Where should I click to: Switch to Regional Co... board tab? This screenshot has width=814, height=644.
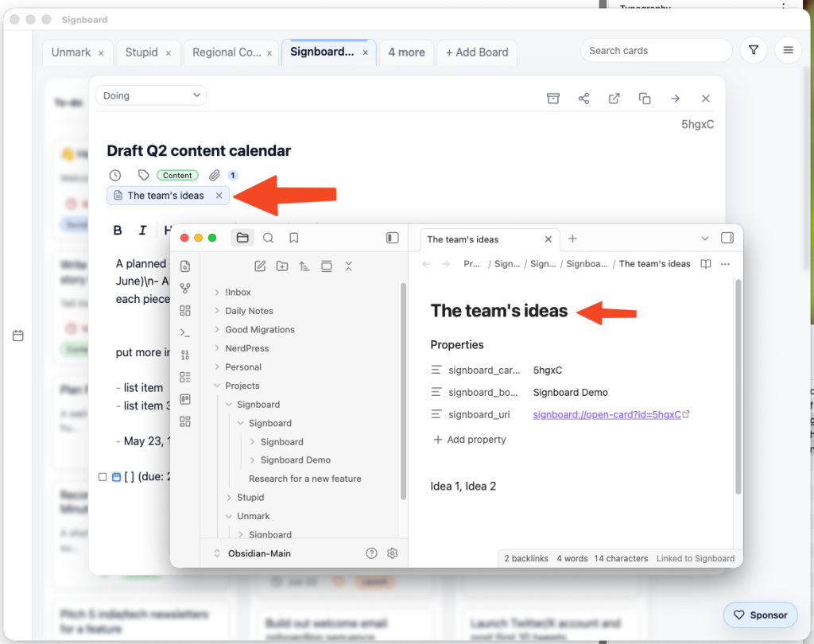(x=227, y=52)
